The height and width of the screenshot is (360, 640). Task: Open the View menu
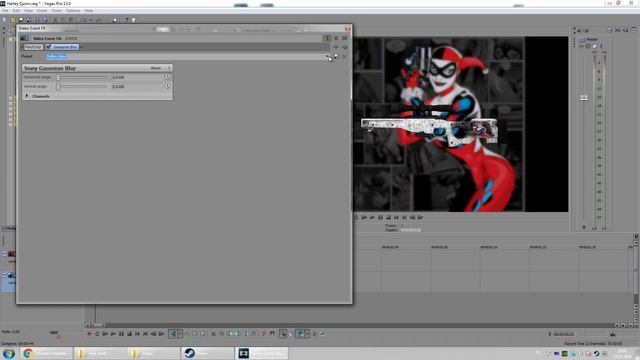28,11
